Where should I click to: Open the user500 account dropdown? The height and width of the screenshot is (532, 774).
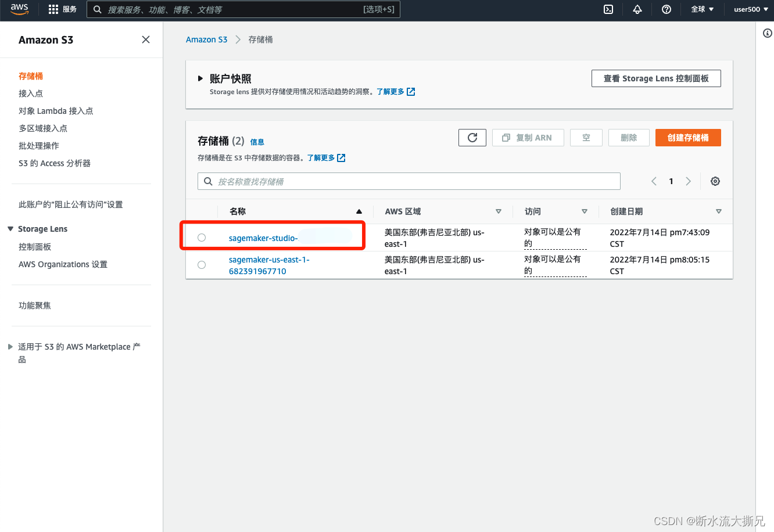pos(751,9)
